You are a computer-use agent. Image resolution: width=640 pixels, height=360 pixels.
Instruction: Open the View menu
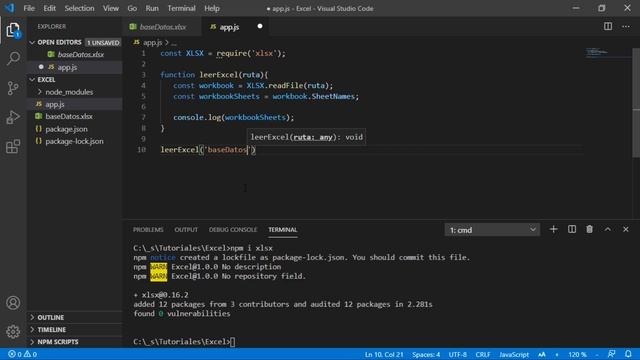(111, 8)
